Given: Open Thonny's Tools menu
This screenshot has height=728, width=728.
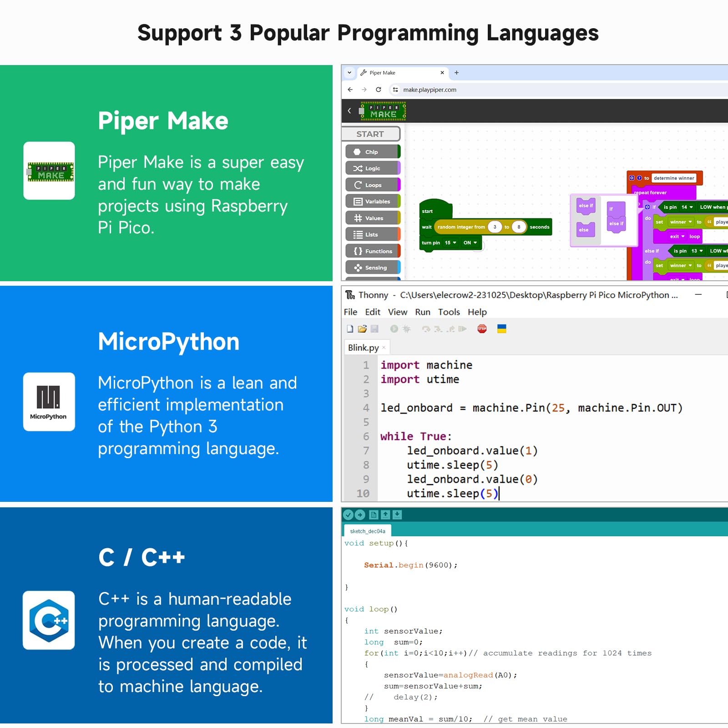Looking at the screenshot, I should [449, 312].
